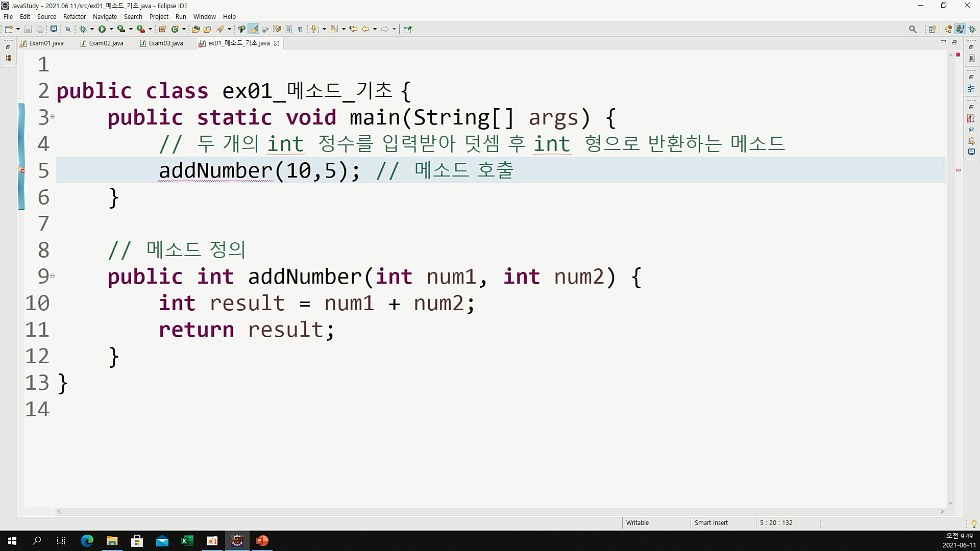Open Excel from the Windows taskbar

[187, 541]
